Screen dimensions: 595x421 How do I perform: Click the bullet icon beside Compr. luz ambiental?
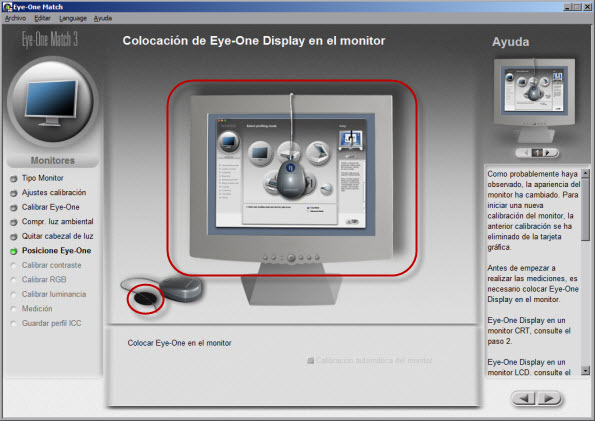[14, 222]
